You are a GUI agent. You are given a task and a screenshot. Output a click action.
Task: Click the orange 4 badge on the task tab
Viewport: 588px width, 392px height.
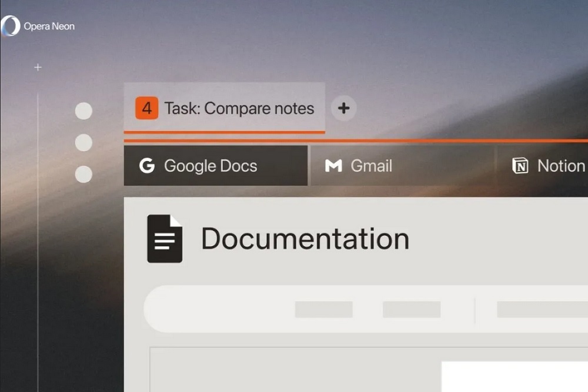pyautogui.click(x=146, y=109)
